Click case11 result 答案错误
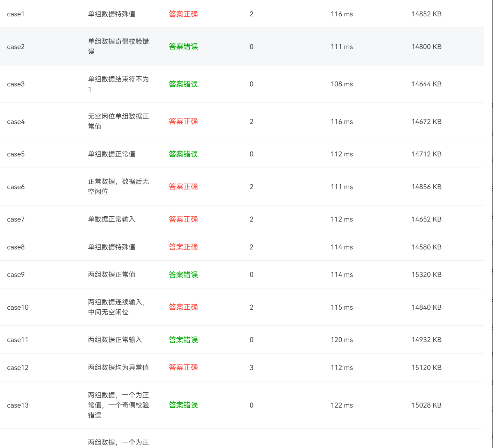The height and width of the screenshot is (448, 493). point(183,340)
